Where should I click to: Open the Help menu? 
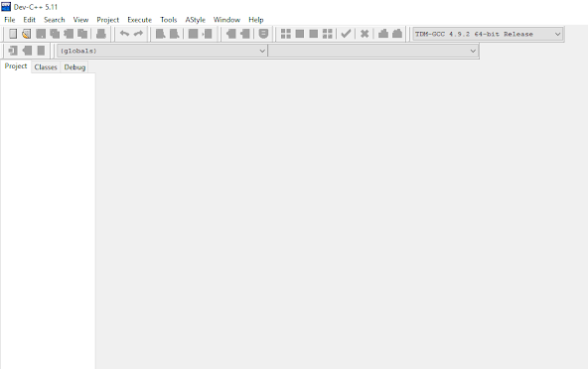tap(256, 20)
